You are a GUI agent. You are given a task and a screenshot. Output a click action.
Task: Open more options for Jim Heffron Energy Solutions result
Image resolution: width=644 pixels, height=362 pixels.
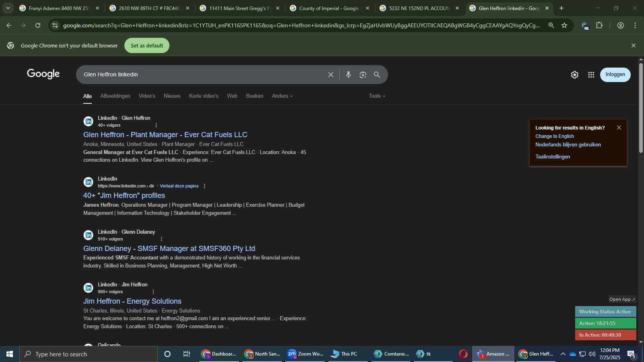click(153, 292)
